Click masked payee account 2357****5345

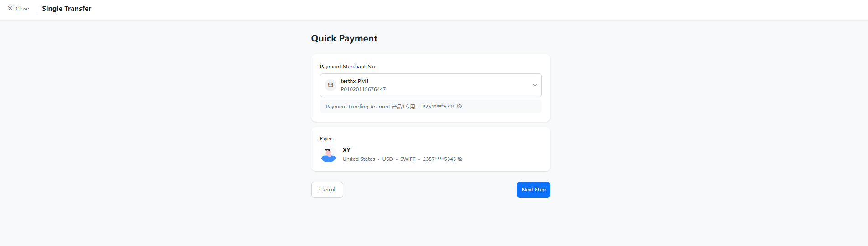point(439,159)
